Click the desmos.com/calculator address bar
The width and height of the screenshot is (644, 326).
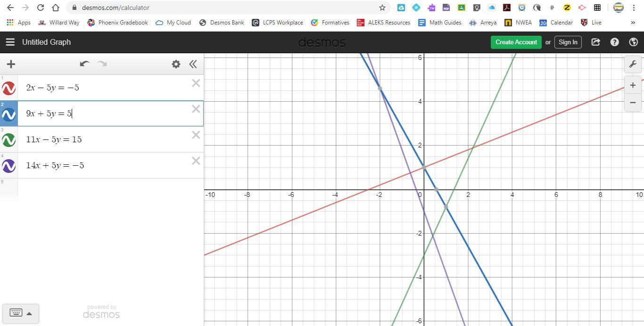pos(115,8)
